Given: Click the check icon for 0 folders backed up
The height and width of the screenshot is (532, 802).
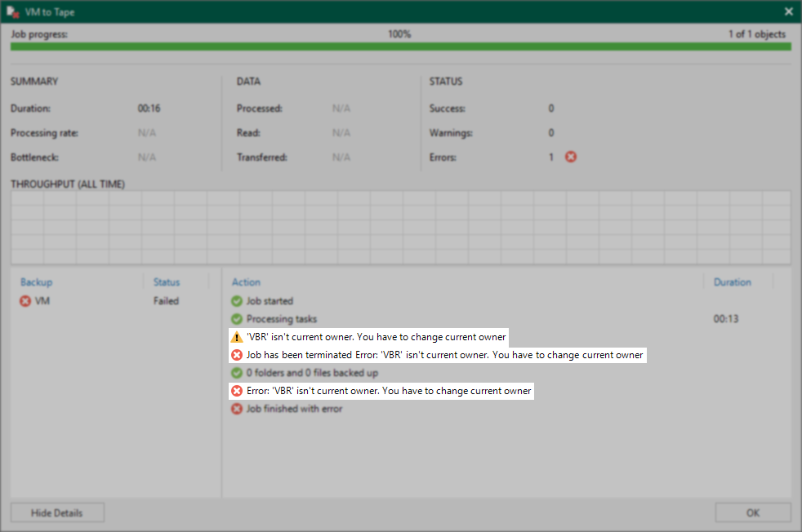Looking at the screenshot, I should coord(237,373).
